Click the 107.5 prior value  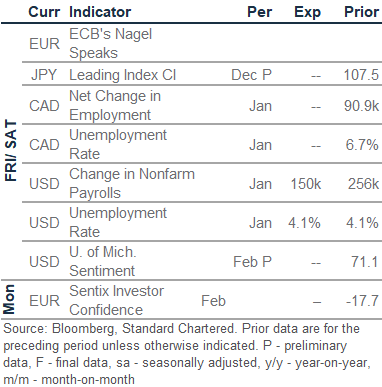coord(361,75)
